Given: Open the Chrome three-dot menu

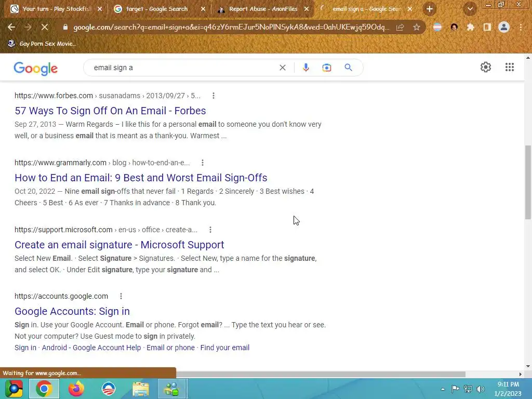Looking at the screenshot, I should pos(521,27).
